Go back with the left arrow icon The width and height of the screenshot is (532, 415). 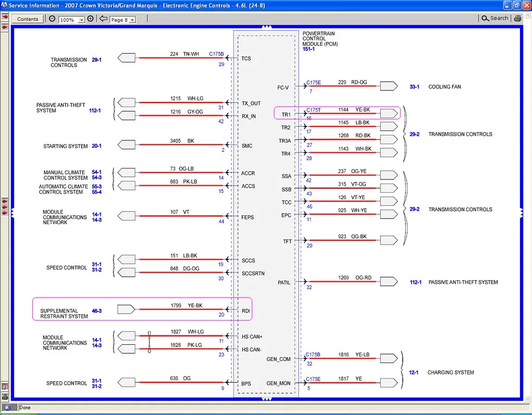(103, 19)
